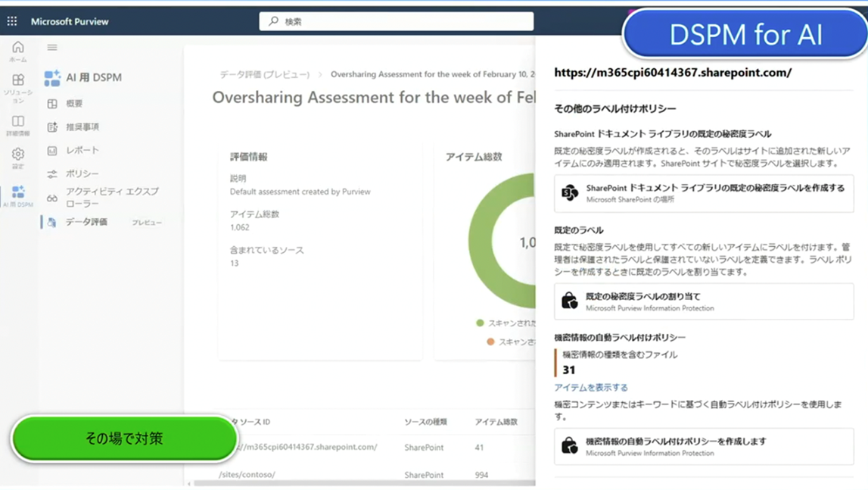Image resolution: width=868 pixels, height=490 pixels.
Task: Click the /sites/contoso/ table row
Action: (x=376, y=475)
